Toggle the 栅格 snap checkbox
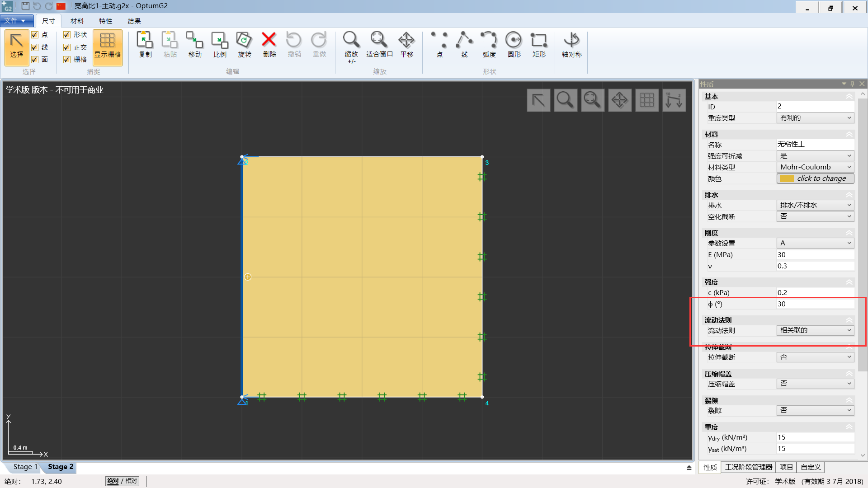Screen dimensions: 868x488 (67, 60)
